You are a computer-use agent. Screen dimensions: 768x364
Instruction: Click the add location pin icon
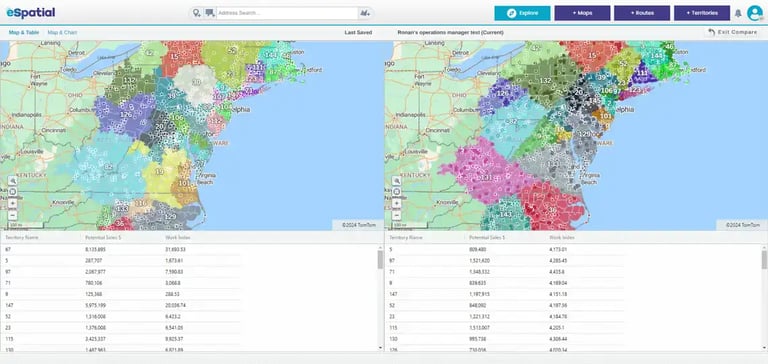[197, 13]
